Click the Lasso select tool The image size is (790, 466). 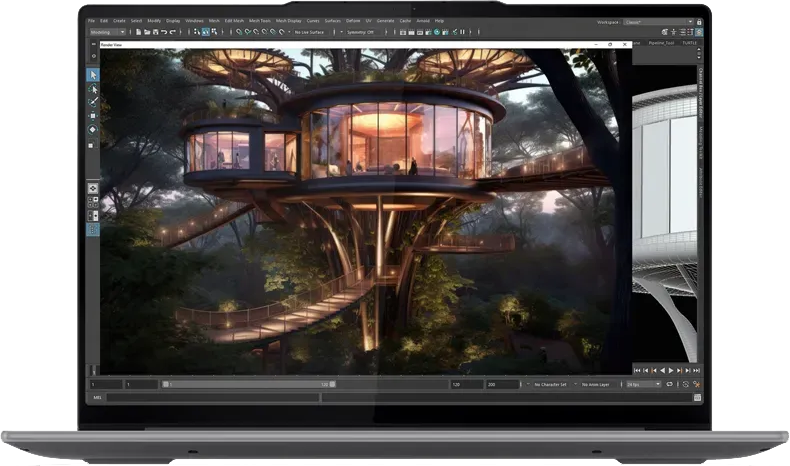[x=94, y=88]
